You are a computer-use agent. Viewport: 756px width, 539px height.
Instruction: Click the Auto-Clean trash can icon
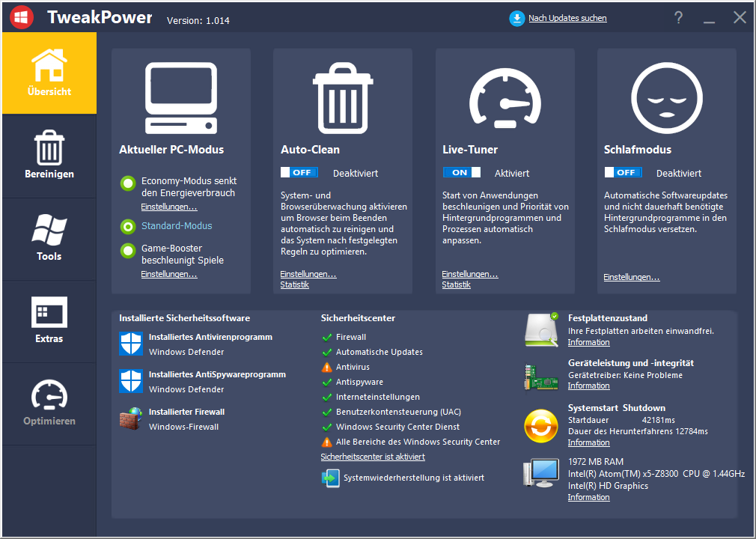342,97
